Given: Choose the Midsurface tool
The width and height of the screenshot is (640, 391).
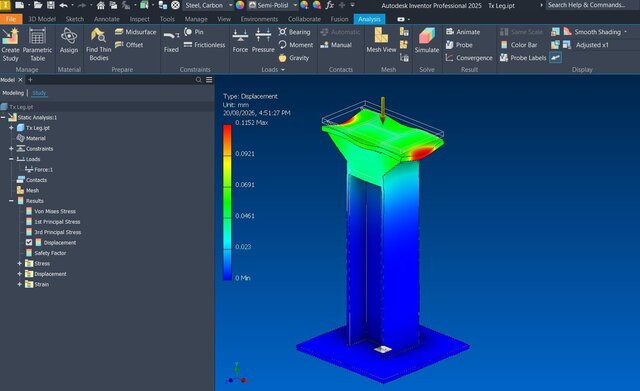Looking at the screenshot, I should coord(136,32).
